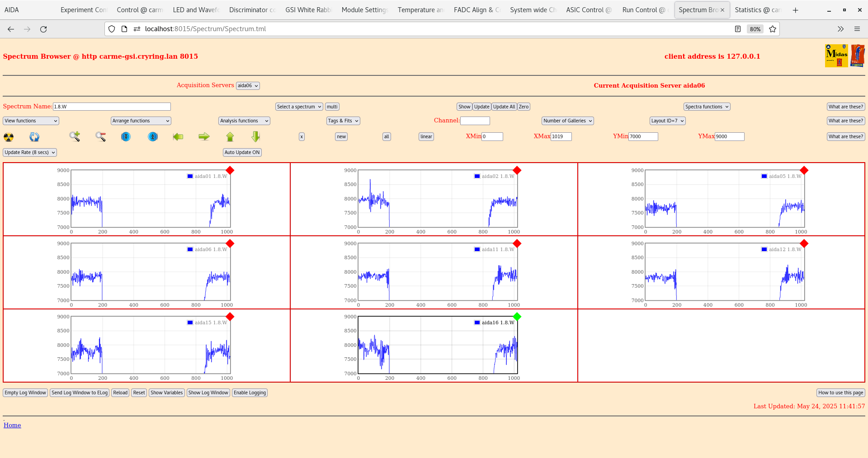This screenshot has height=458, width=868.
Task: Click the Send Log Window to ELog button
Action: (x=80, y=393)
